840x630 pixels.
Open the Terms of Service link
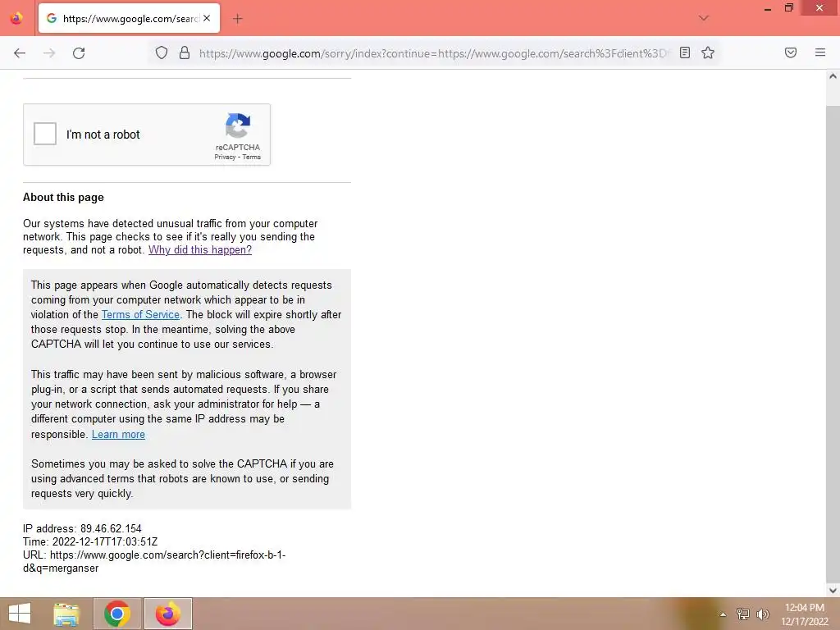tap(140, 314)
